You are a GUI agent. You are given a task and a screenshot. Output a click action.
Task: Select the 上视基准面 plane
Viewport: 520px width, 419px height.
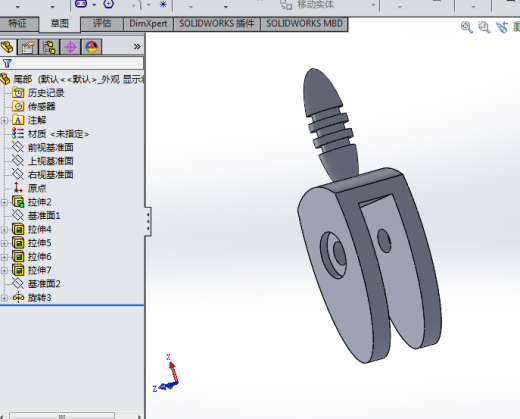click(x=50, y=161)
